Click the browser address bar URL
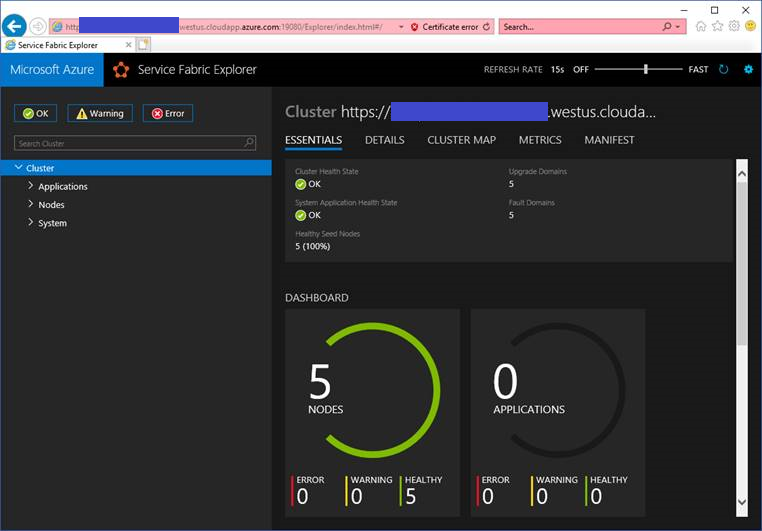Viewport: 762px width, 531px height. 224,27
